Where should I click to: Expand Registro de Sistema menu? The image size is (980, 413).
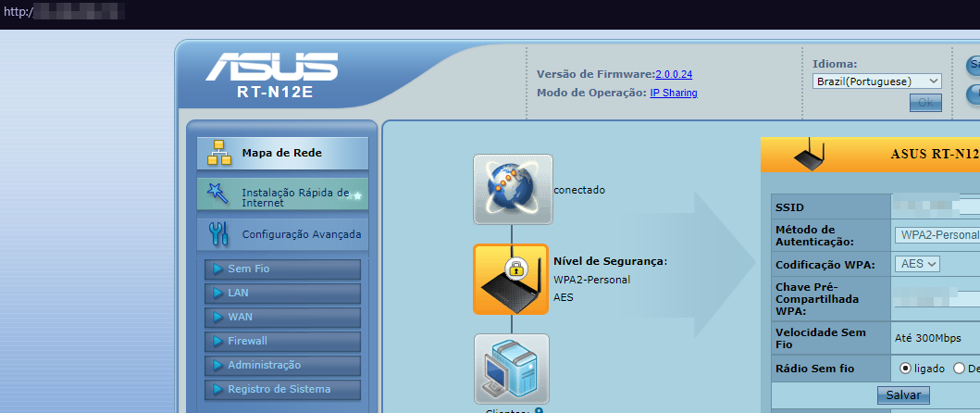[x=282, y=389]
